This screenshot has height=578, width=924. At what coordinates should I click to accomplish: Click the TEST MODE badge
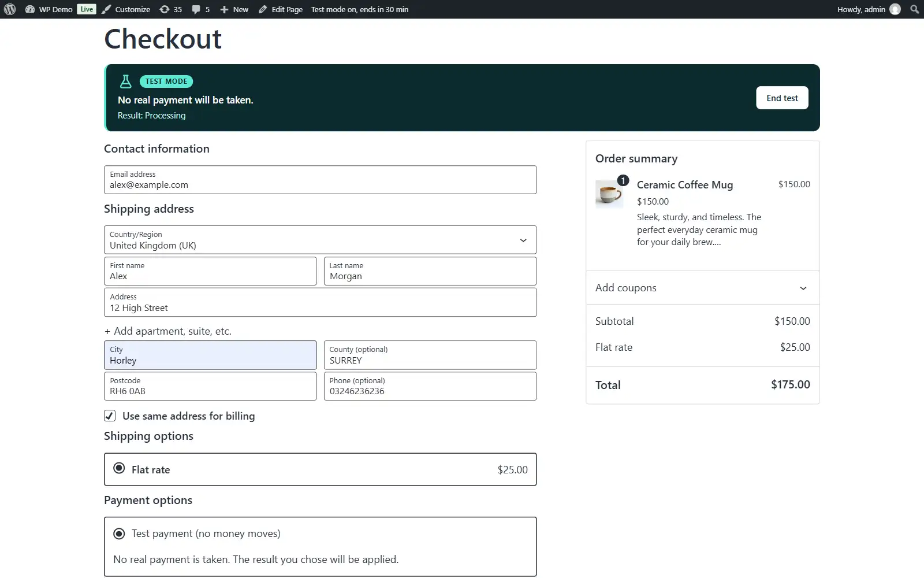166,81
